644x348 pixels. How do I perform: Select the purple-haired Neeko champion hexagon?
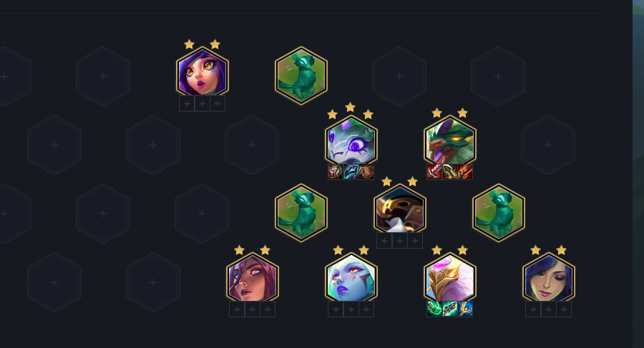203,73
